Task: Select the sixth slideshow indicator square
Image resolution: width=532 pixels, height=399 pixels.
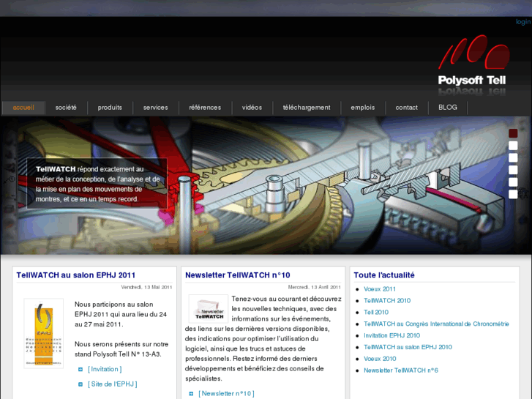Action: click(513, 194)
